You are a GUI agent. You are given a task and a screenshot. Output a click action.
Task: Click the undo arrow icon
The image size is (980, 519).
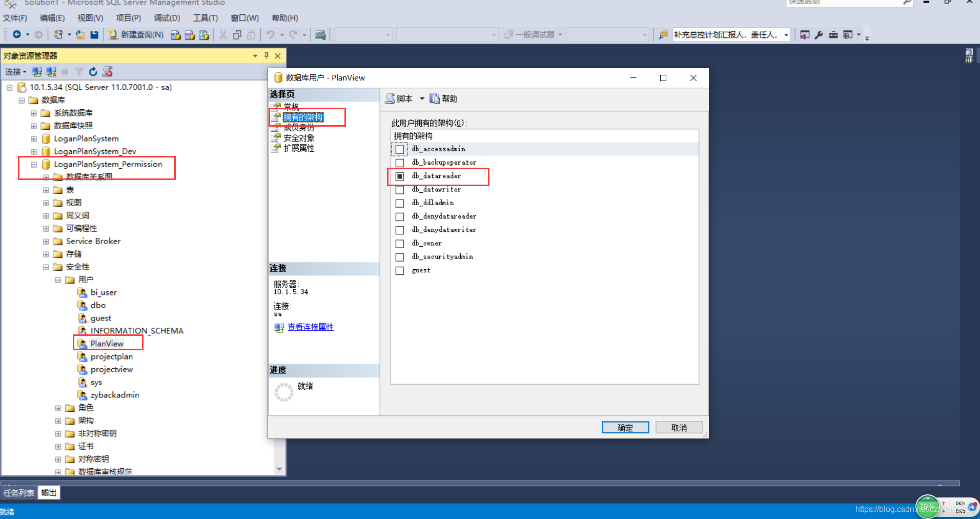click(270, 34)
